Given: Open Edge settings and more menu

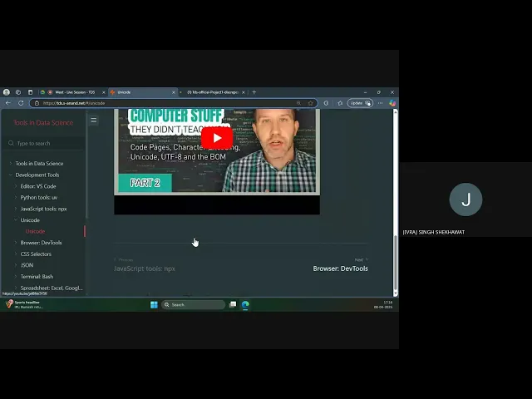Looking at the screenshot, I should click(381, 103).
